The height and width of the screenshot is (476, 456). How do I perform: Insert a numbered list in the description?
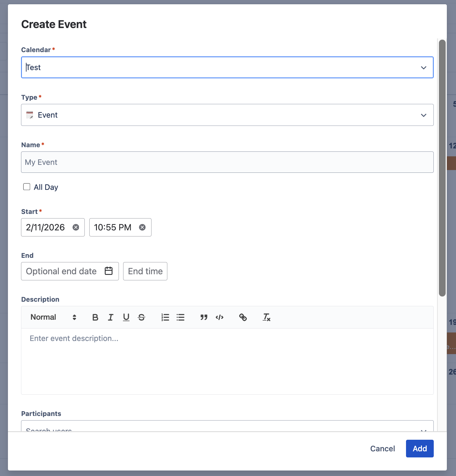(165, 317)
